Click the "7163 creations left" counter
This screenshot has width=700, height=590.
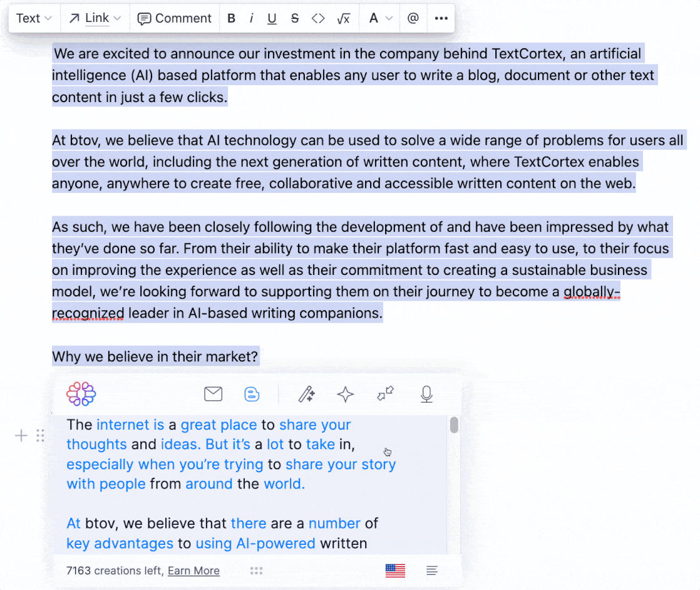point(115,571)
